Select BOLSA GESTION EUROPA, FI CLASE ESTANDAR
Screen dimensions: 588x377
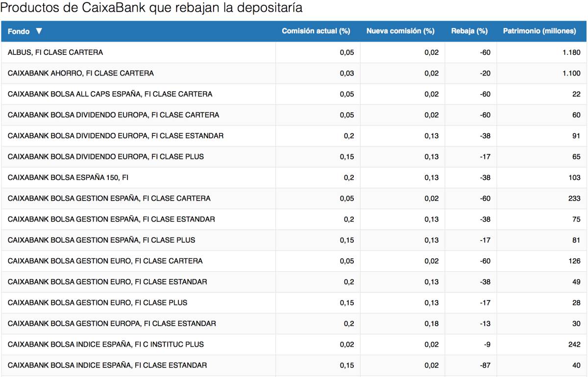tap(294, 324)
